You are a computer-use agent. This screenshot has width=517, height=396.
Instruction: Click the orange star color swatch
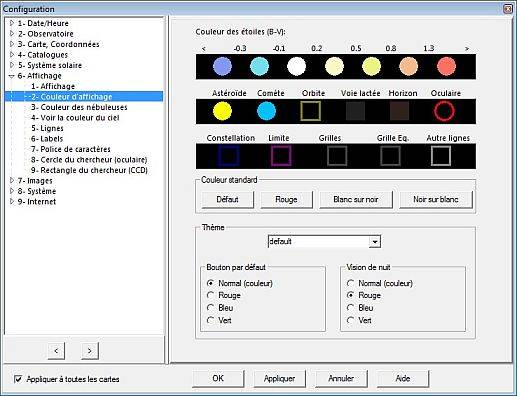click(x=408, y=66)
